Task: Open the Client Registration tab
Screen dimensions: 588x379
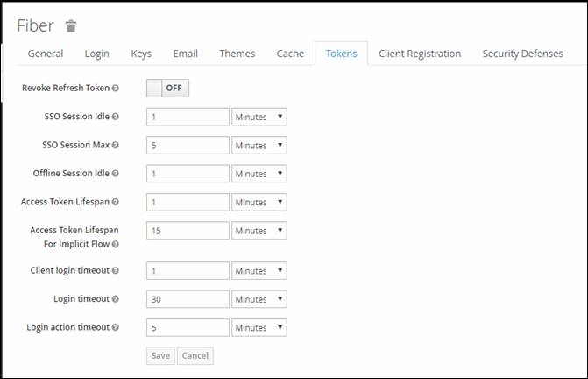Action: (x=420, y=54)
